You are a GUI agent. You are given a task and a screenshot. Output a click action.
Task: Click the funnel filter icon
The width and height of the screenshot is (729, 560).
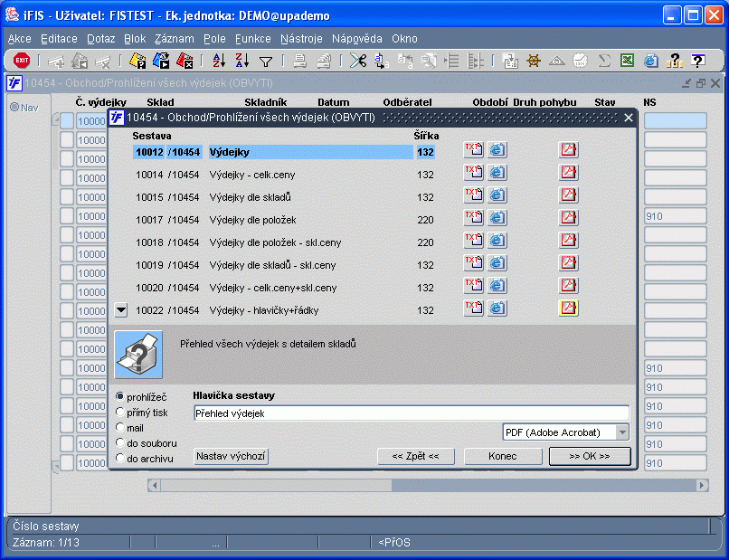pos(266,62)
